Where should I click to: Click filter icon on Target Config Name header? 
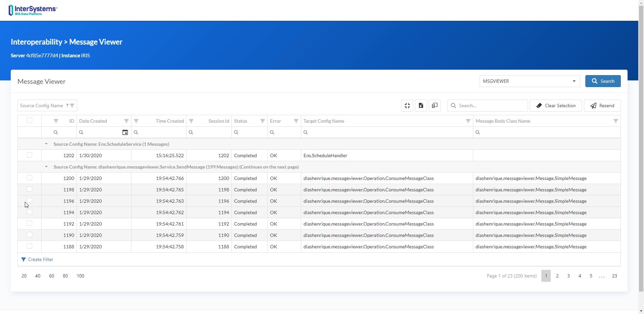(x=468, y=121)
